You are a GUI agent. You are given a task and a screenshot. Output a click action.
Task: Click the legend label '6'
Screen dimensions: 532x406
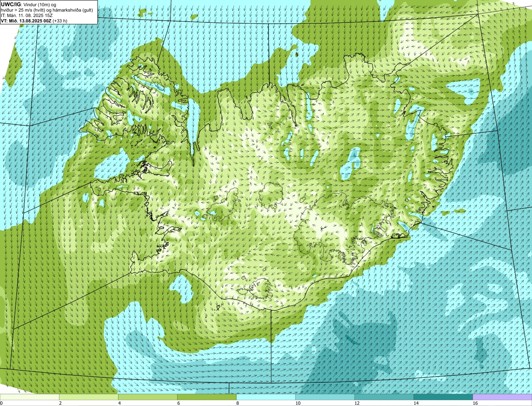coord(179,403)
